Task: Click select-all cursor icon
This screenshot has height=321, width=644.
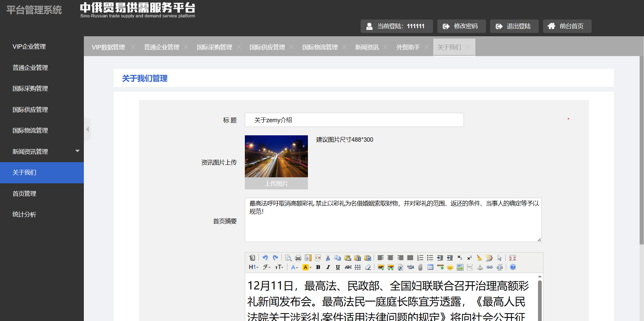Action: (499, 258)
